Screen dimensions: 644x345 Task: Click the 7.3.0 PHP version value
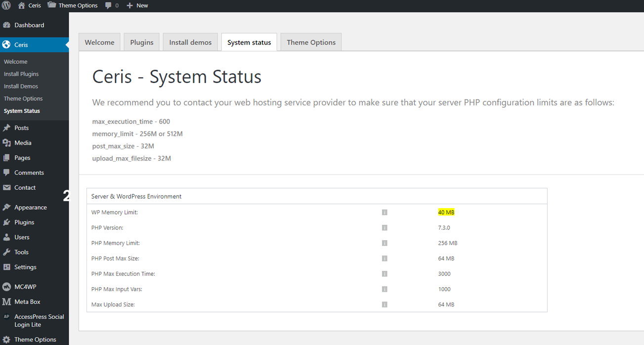444,228
